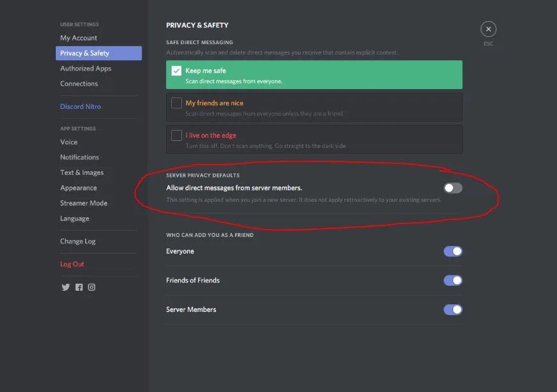Viewport: 557px width, 392px height.
Task: Open the Voice settings section
Action: pos(69,142)
